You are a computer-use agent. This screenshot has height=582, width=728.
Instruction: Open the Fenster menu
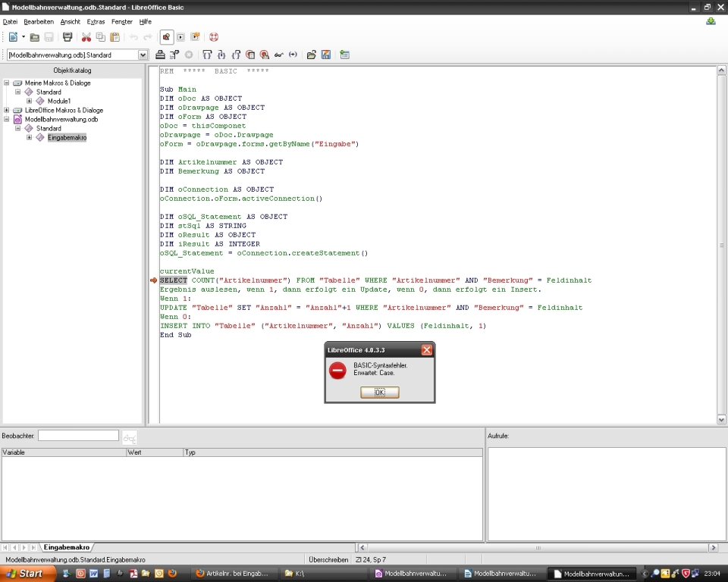(x=122, y=22)
